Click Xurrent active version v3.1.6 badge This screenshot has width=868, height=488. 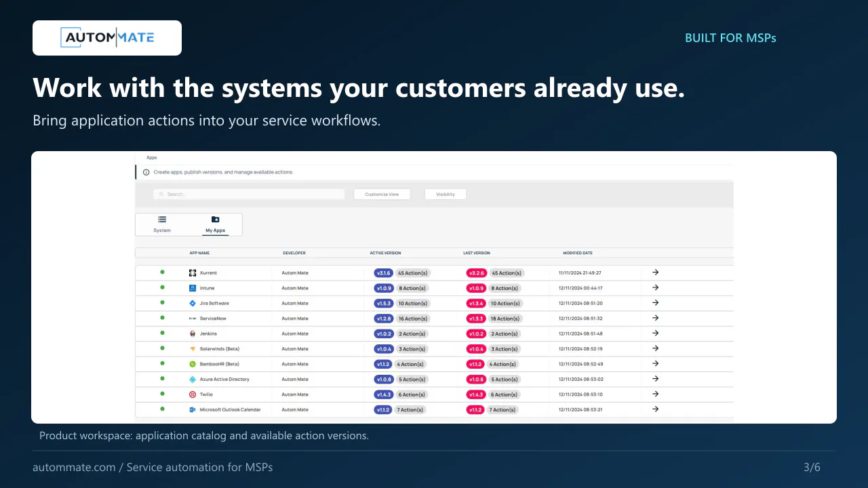[383, 273]
